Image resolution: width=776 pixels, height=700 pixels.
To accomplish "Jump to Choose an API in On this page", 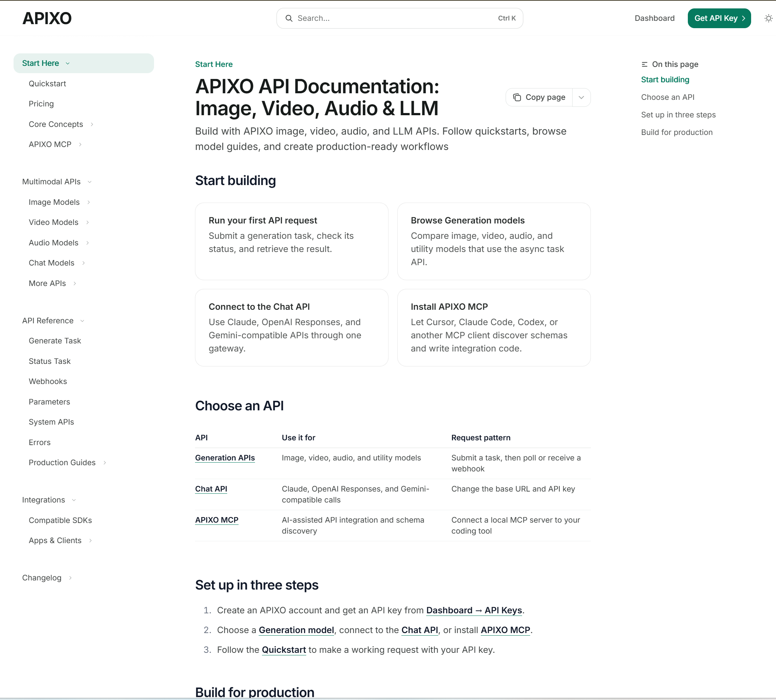I will [x=668, y=97].
